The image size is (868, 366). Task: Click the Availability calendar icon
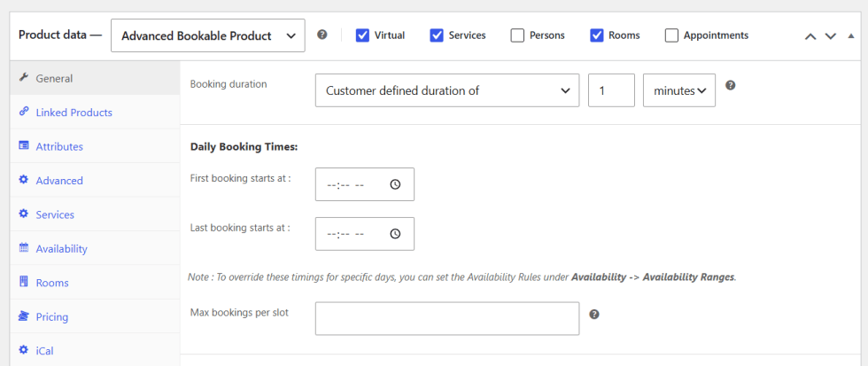tap(23, 248)
